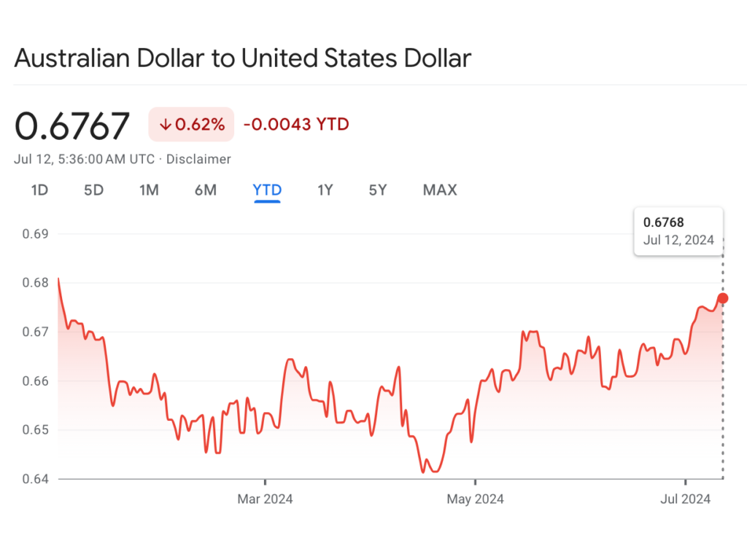Open the Disclaimer link
The image size is (747, 560).
[x=198, y=159]
